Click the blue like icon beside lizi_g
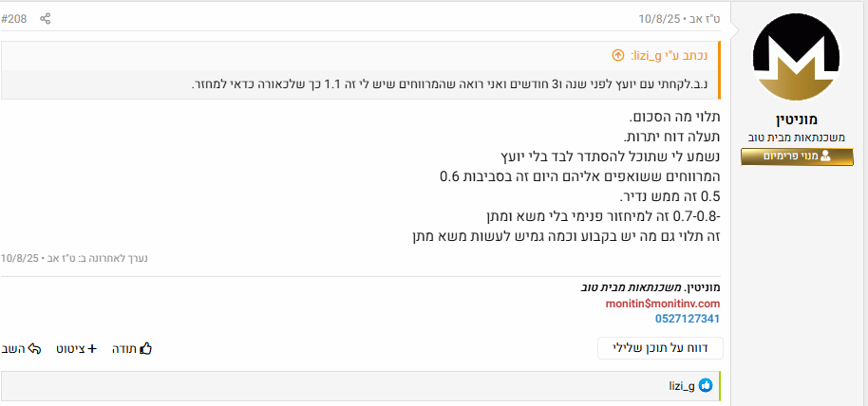 706,385
